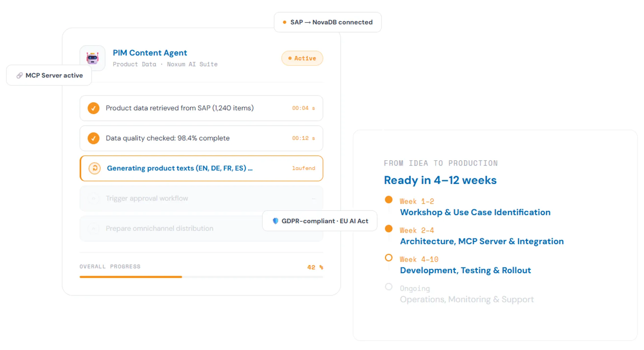Click the pending circle icon for Trigger approval
The image size is (644, 350).
point(94,199)
